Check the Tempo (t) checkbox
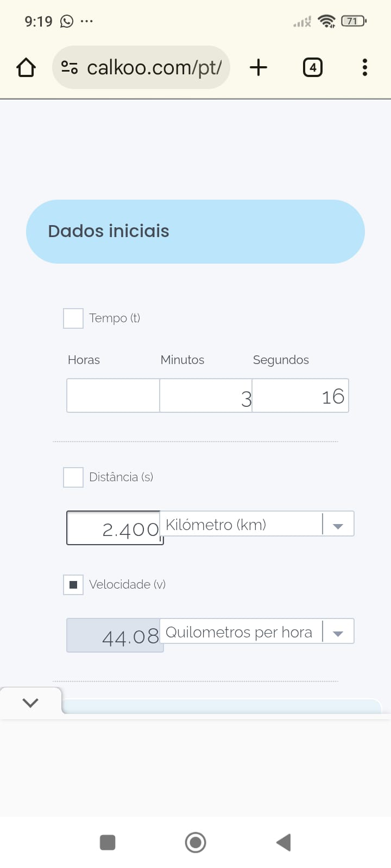 (x=73, y=318)
